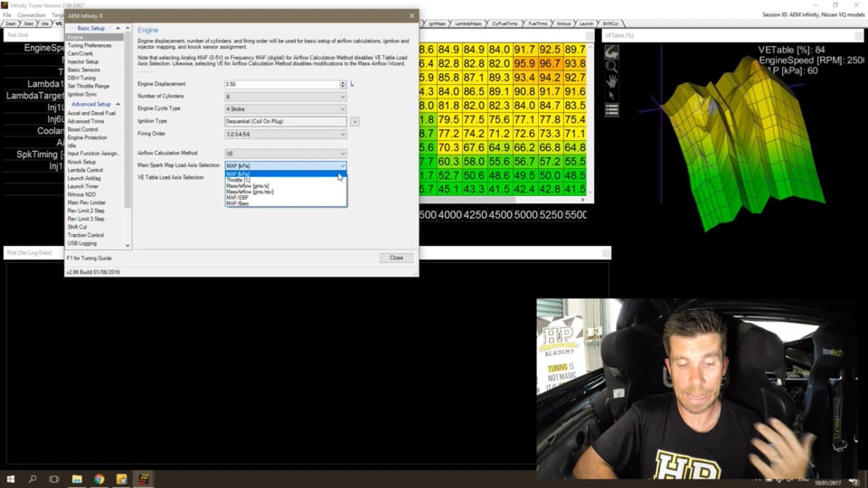
Task: Open the File menu
Action: 7,15
